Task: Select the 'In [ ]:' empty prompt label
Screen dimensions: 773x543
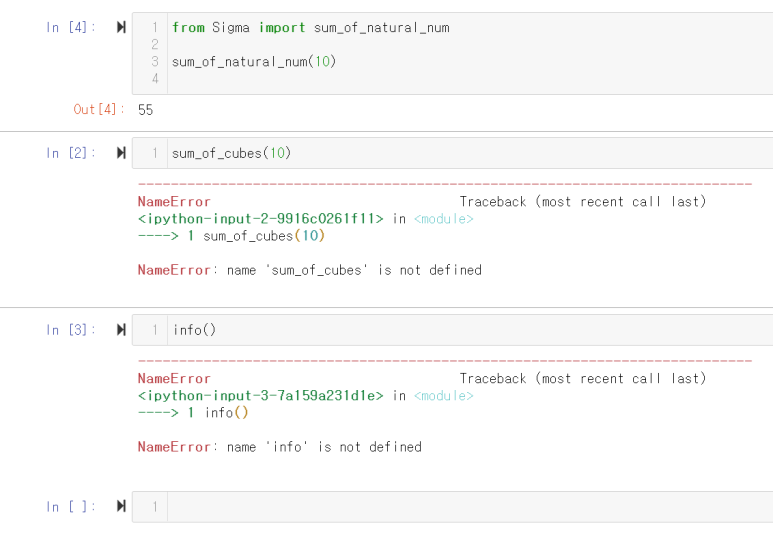Action: pyautogui.click(x=71, y=506)
